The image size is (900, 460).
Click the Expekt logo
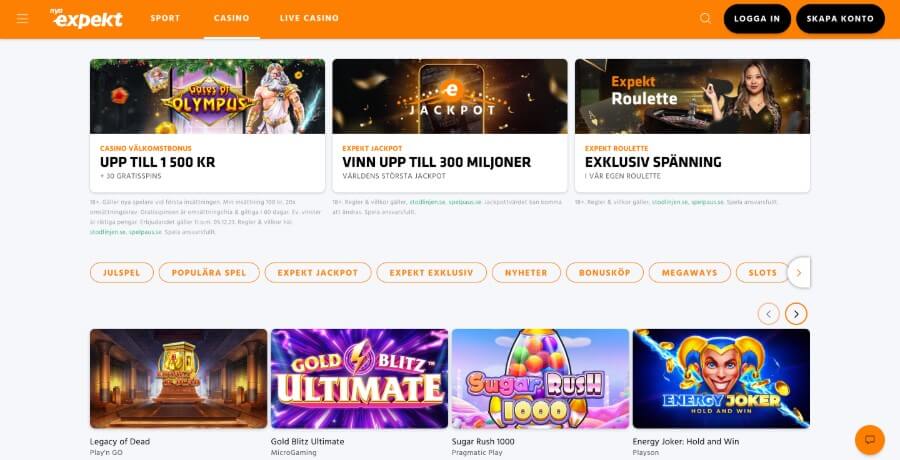(86, 18)
